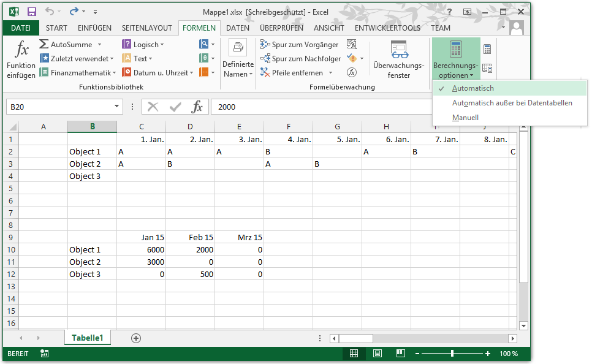Open the Name Box dropdown arrow
The width and height of the screenshot is (592, 364).
click(x=116, y=107)
